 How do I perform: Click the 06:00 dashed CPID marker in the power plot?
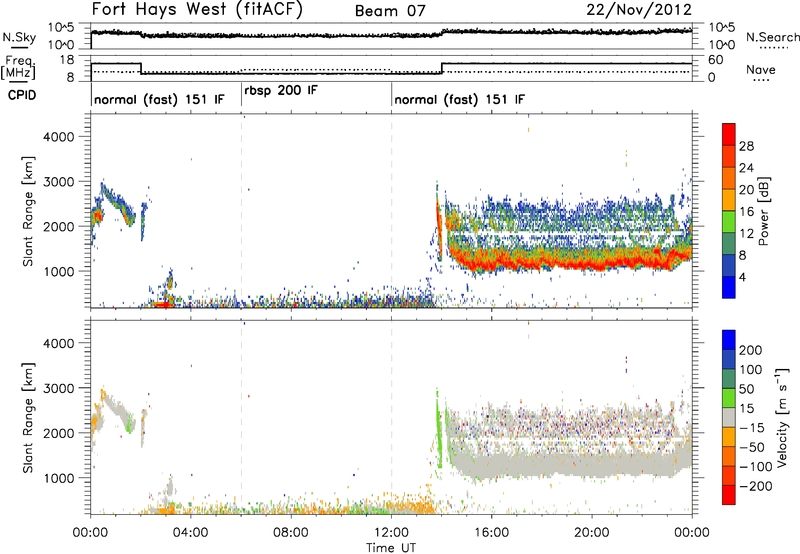point(241,211)
